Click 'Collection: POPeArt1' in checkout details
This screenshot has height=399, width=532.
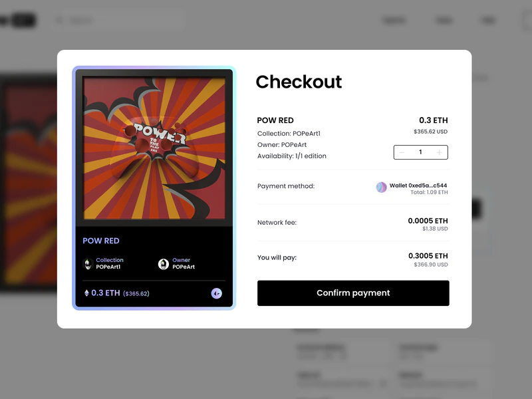coord(289,134)
